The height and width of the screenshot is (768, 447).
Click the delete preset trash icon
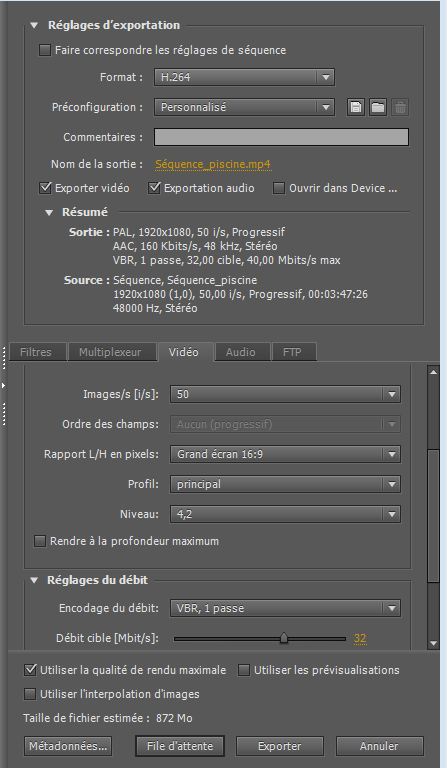coord(400,107)
